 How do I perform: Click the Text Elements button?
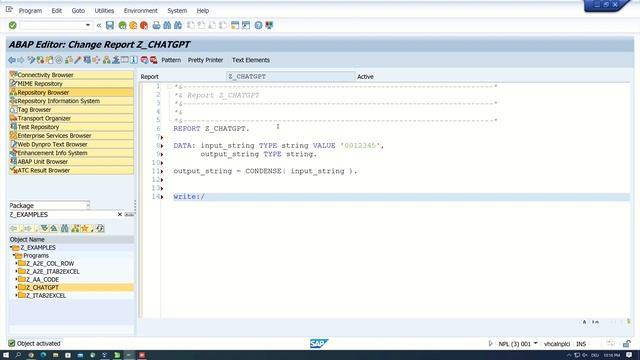click(251, 60)
